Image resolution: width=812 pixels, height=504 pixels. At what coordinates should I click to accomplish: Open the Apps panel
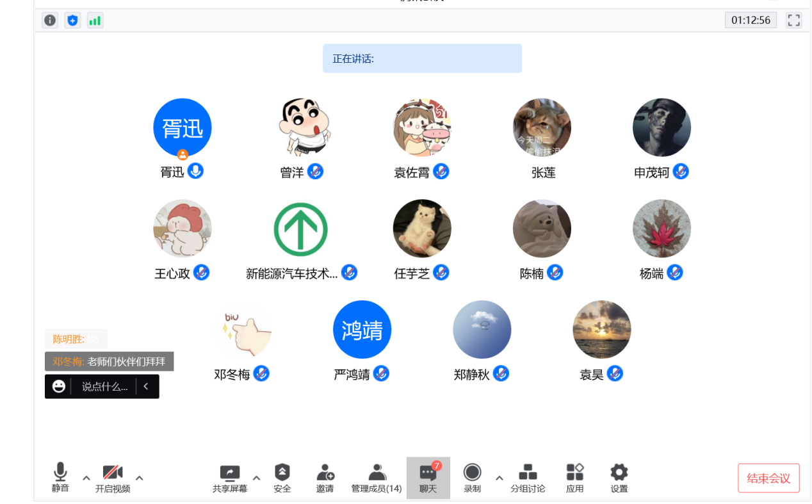coord(574,478)
